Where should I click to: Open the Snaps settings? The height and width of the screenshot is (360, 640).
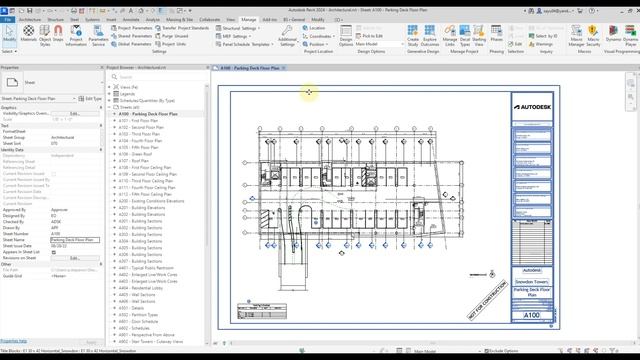pyautogui.click(x=58, y=34)
